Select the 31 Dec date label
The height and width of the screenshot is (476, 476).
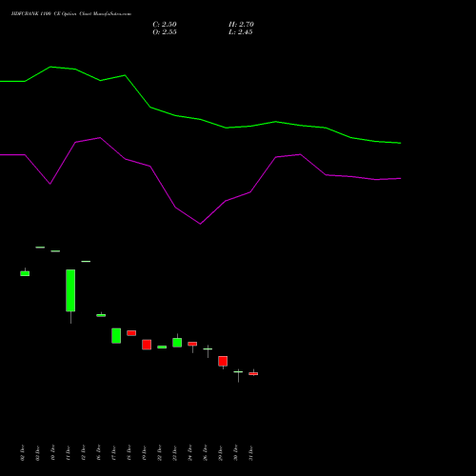coord(250,453)
